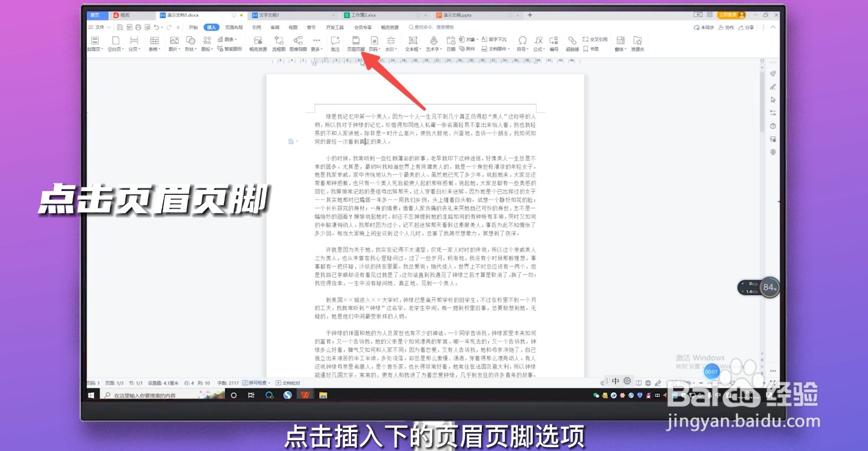Open 稻壳资源 in the ribbon

(258, 44)
